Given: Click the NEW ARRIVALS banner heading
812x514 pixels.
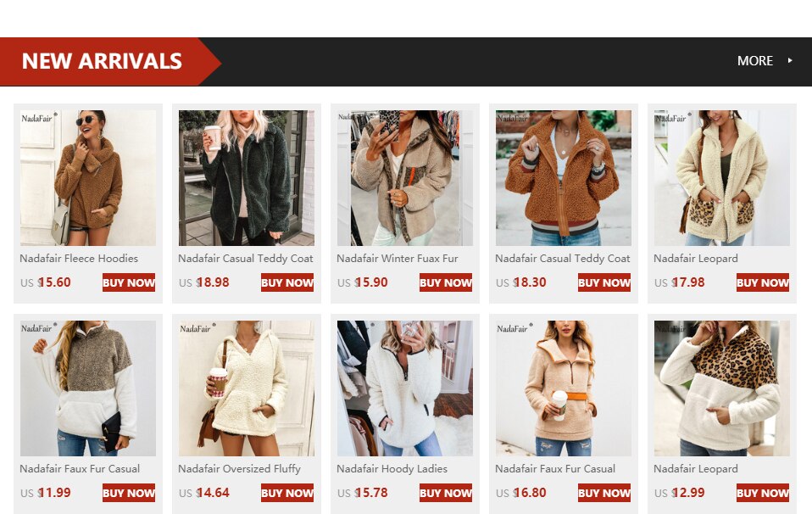Looking at the screenshot, I should [x=102, y=61].
